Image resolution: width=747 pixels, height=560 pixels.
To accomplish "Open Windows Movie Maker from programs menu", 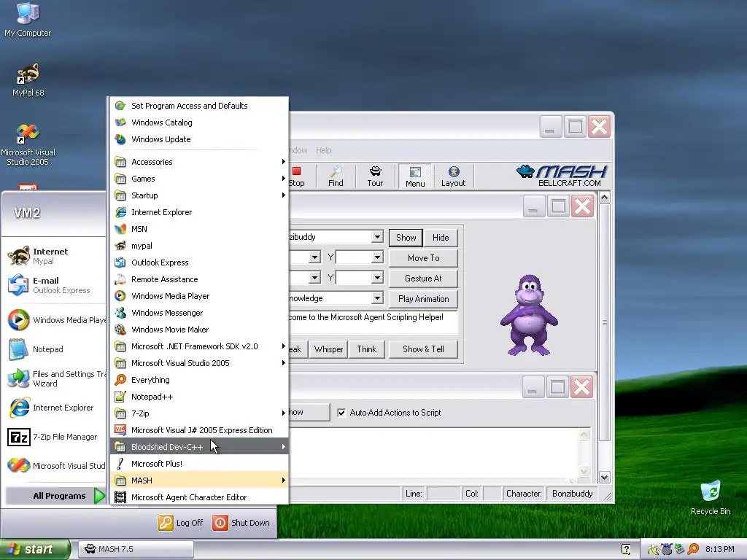I will (200, 330).
